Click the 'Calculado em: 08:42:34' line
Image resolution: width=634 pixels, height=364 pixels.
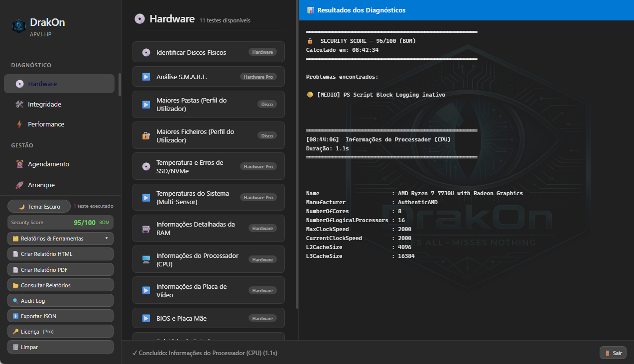click(x=342, y=50)
